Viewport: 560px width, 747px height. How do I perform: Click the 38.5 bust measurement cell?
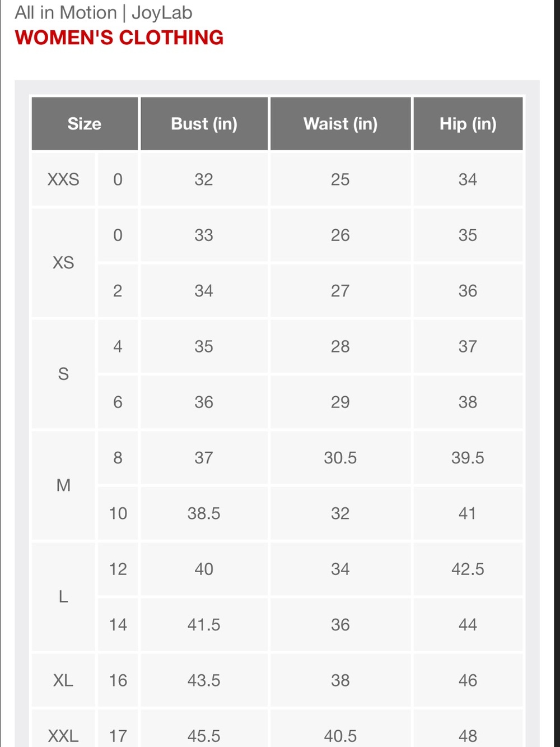coord(204,513)
